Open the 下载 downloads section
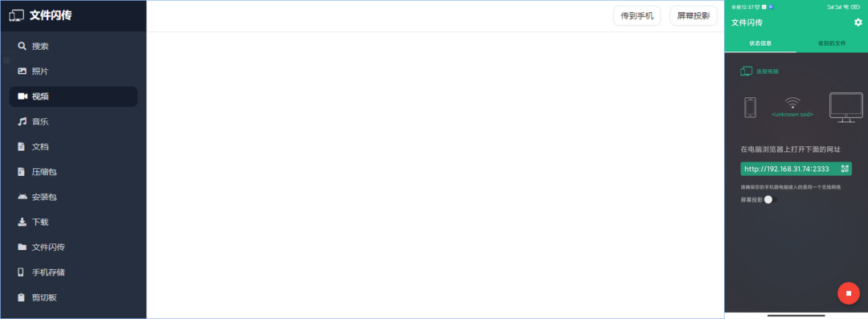 coord(73,222)
